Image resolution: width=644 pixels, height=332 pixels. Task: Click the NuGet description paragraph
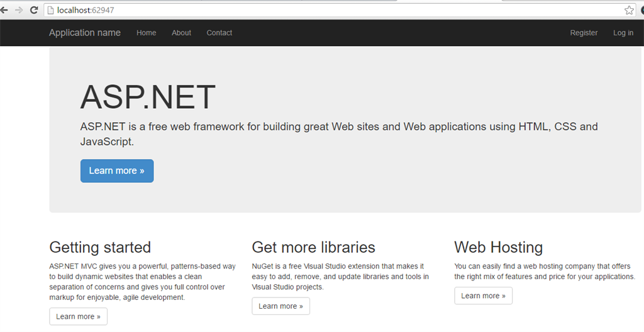(x=340, y=277)
